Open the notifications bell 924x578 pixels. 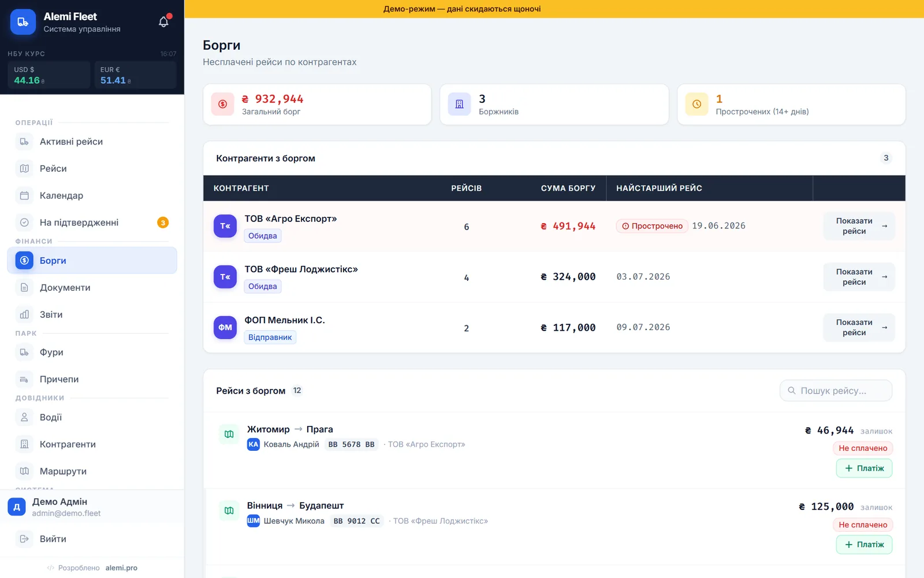[164, 22]
